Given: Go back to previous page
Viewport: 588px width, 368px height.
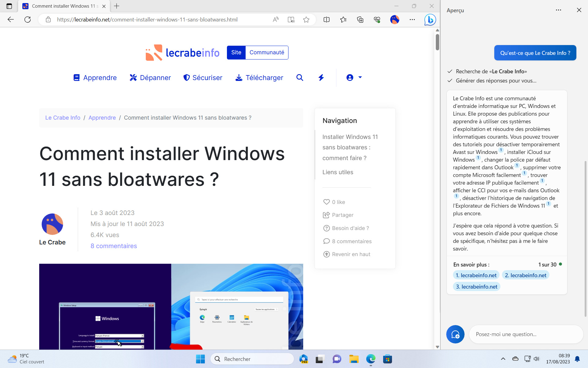Looking at the screenshot, I should pos(11,20).
